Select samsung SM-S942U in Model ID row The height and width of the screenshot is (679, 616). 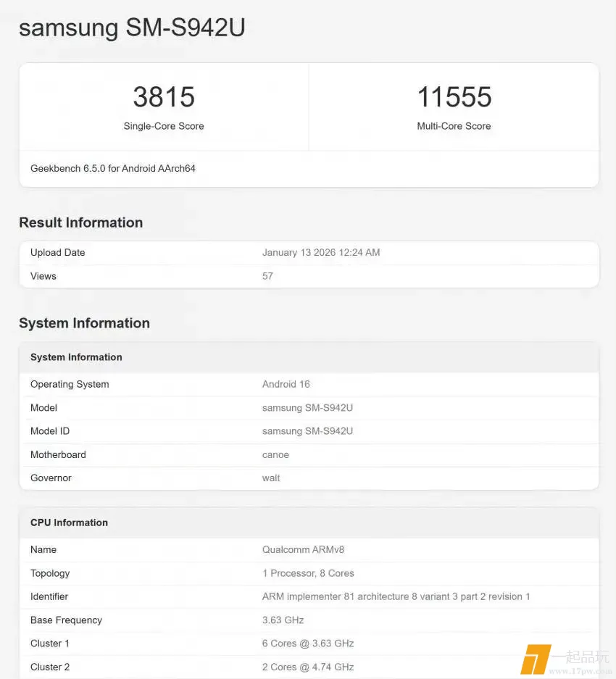pos(307,431)
